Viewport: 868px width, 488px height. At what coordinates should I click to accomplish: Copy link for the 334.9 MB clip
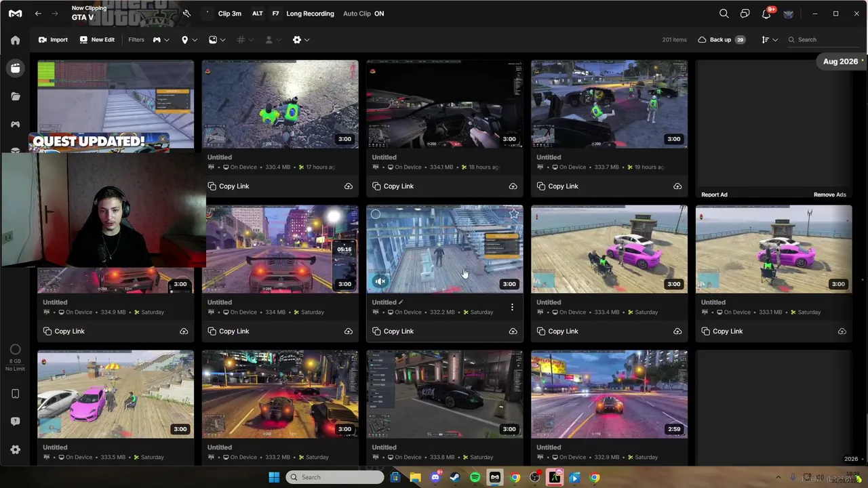[64, 331]
